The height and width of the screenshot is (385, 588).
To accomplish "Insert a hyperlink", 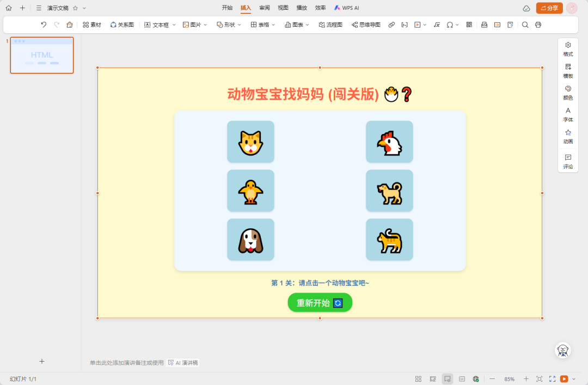I will tap(391, 25).
